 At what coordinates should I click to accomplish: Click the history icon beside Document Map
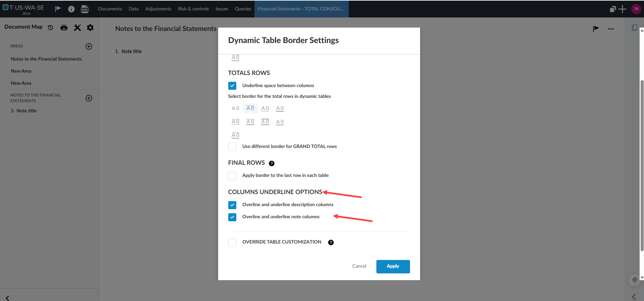coord(50,28)
